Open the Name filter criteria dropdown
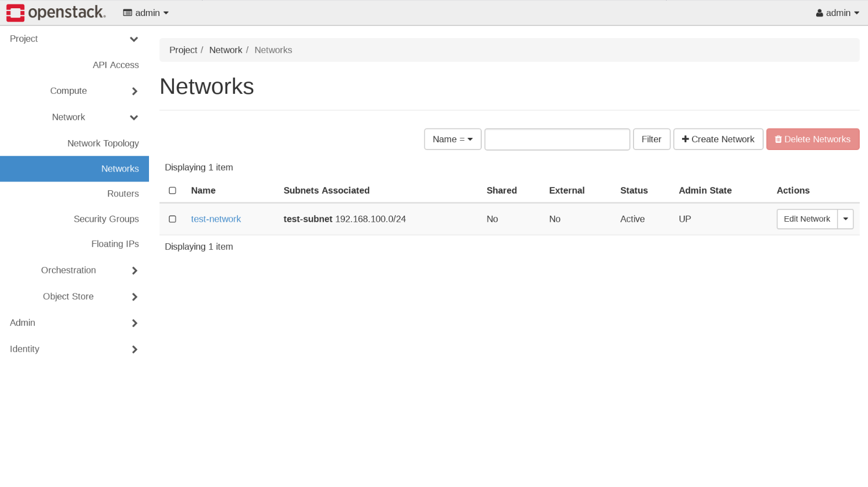Screen dimensions: 868x487 click(452, 140)
